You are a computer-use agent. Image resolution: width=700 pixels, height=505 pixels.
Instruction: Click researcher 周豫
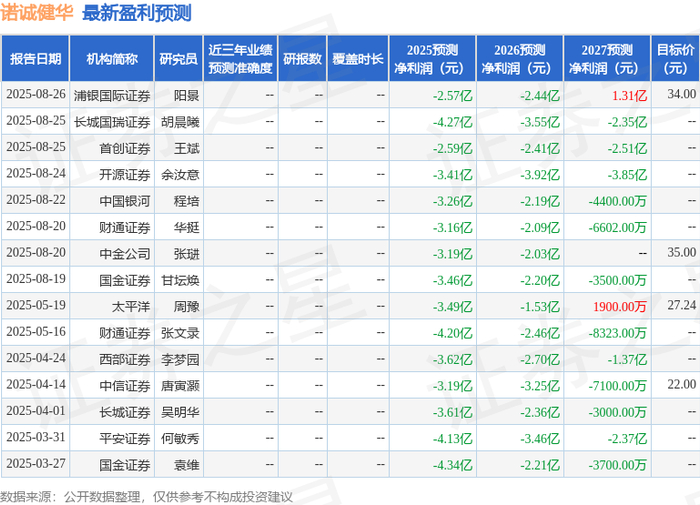click(x=187, y=306)
